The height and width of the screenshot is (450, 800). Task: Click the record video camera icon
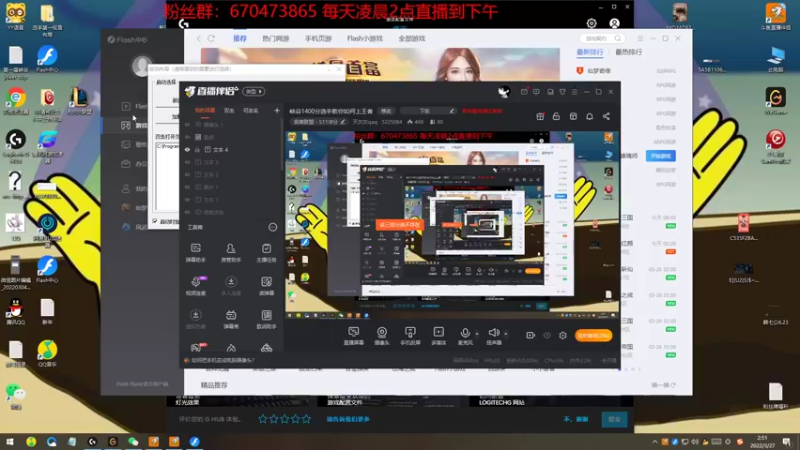[x=531, y=335]
